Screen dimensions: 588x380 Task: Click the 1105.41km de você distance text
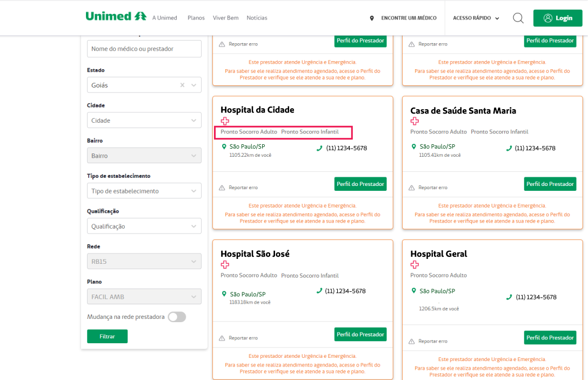click(440, 155)
